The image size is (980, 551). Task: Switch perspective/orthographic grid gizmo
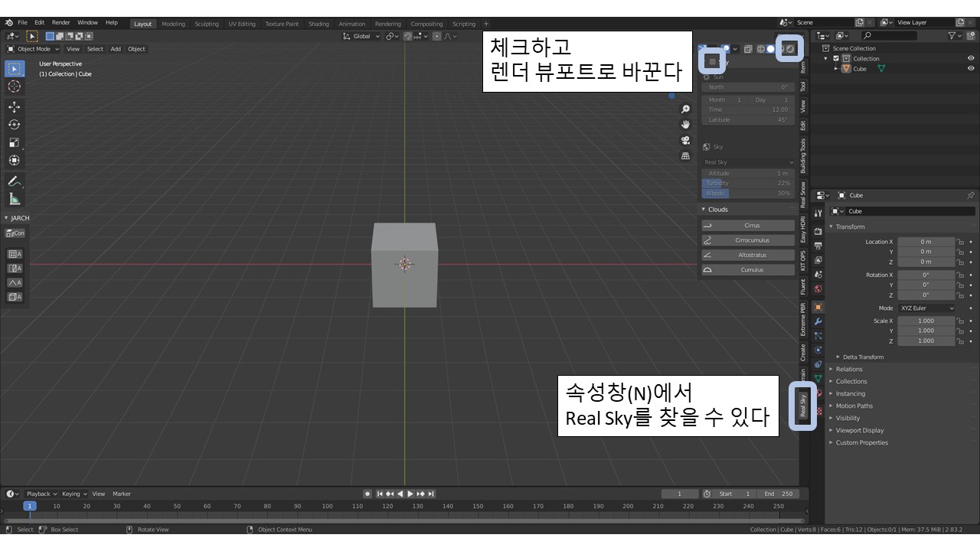click(685, 156)
